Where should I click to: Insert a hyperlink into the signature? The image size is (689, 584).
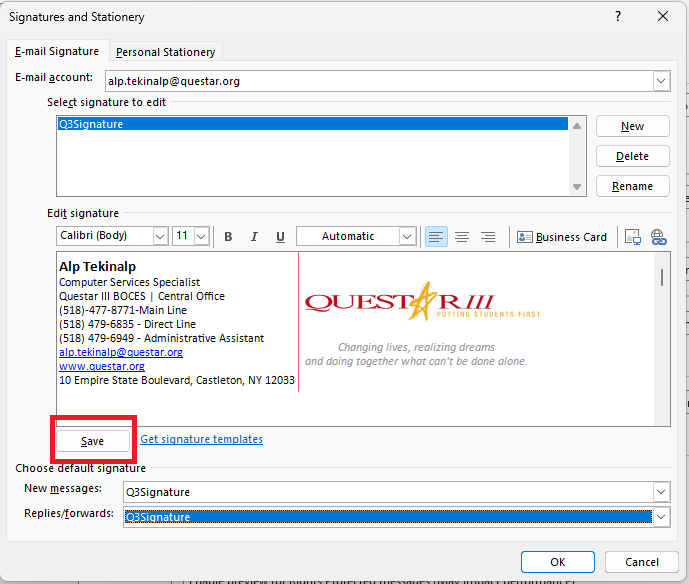[x=659, y=237]
